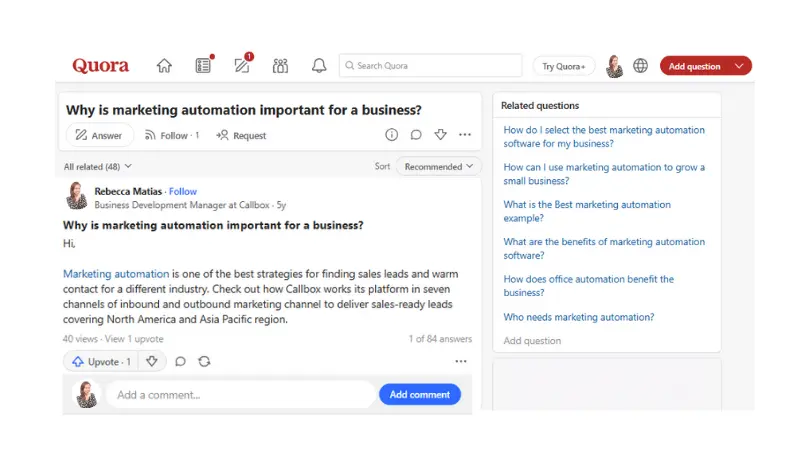This screenshot has width=800, height=450.
Task: Click the Answer button under the question
Action: 99,136
